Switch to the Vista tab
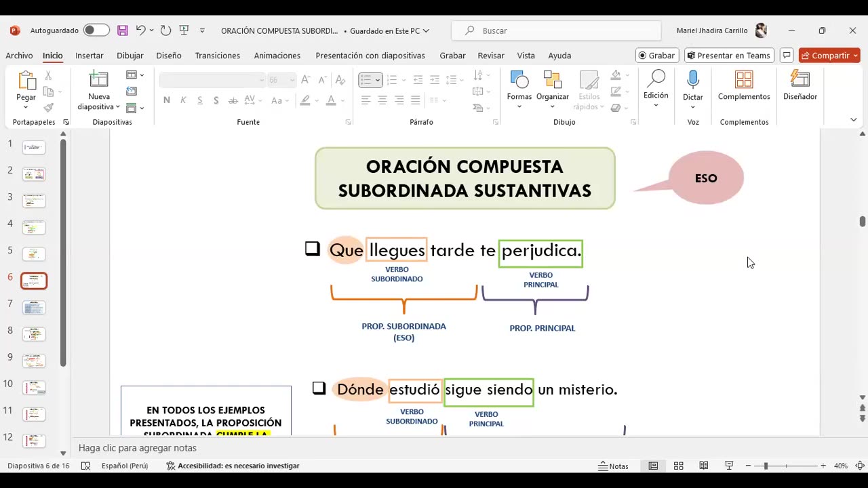 point(526,56)
